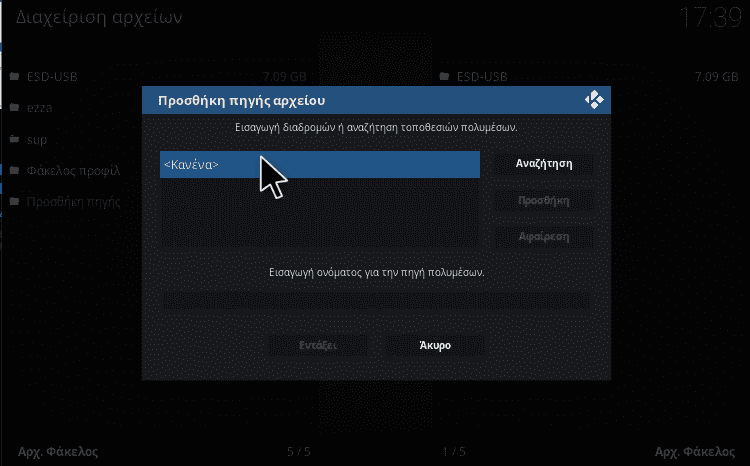Click the media source name input field
The height and width of the screenshot is (466, 750).
click(376, 301)
